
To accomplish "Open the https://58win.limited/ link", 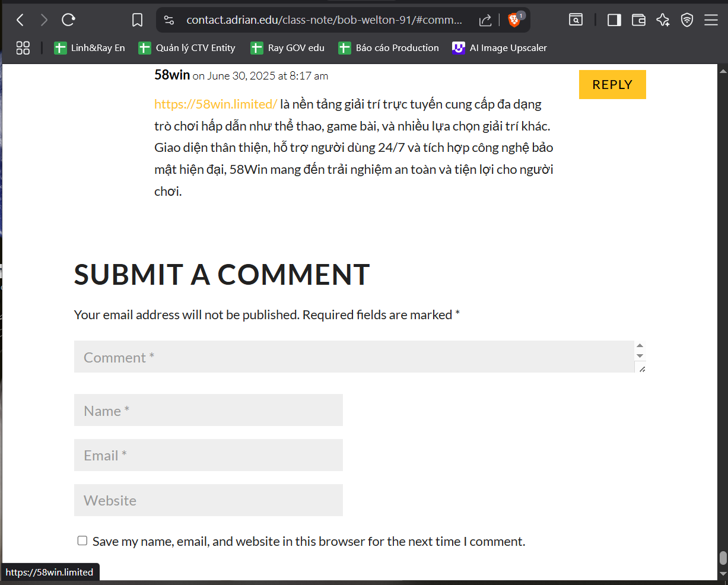I will tap(215, 104).
